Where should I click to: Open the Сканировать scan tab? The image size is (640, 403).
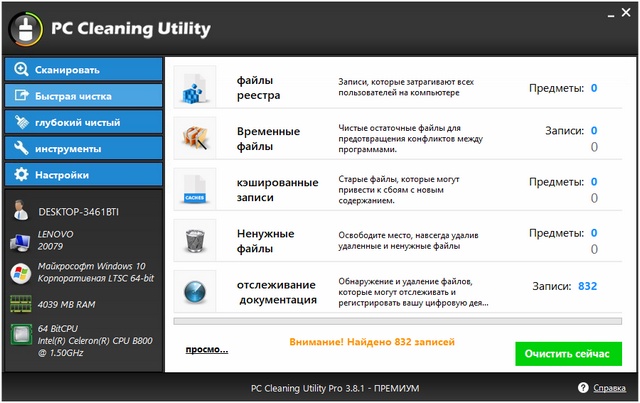point(83,70)
